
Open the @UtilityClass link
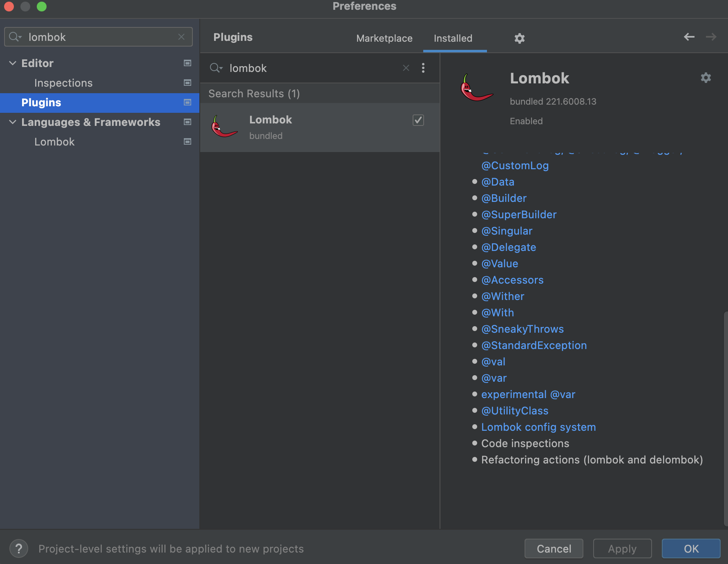pyautogui.click(x=515, y=411)
